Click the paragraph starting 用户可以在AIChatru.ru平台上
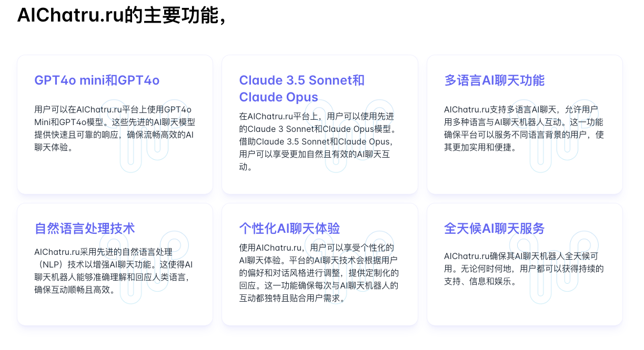Screen dimensions: 644x350 [x=115, y=128]
